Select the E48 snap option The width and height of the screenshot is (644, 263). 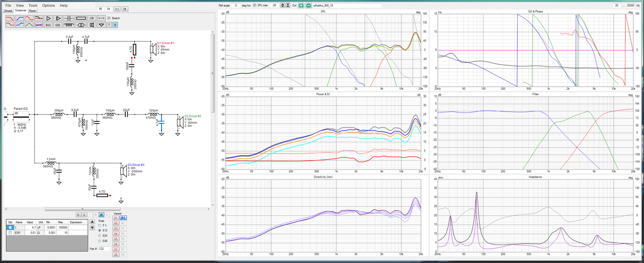(x=100, y=241)
